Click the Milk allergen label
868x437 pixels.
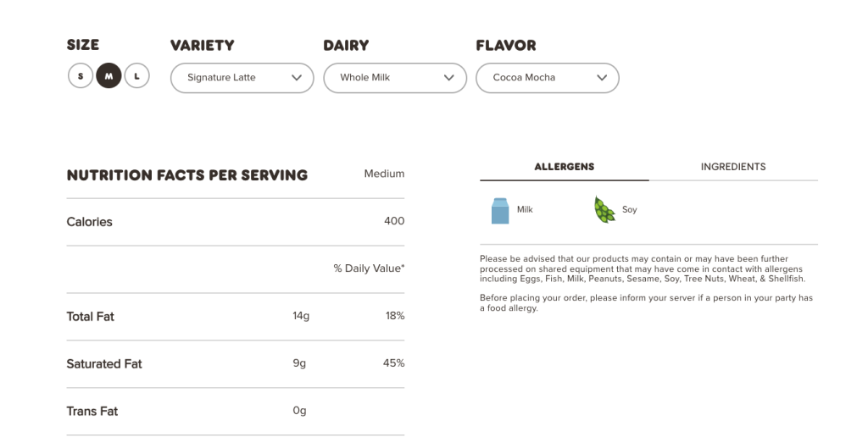pyautogui.click(x=525, y=209)
